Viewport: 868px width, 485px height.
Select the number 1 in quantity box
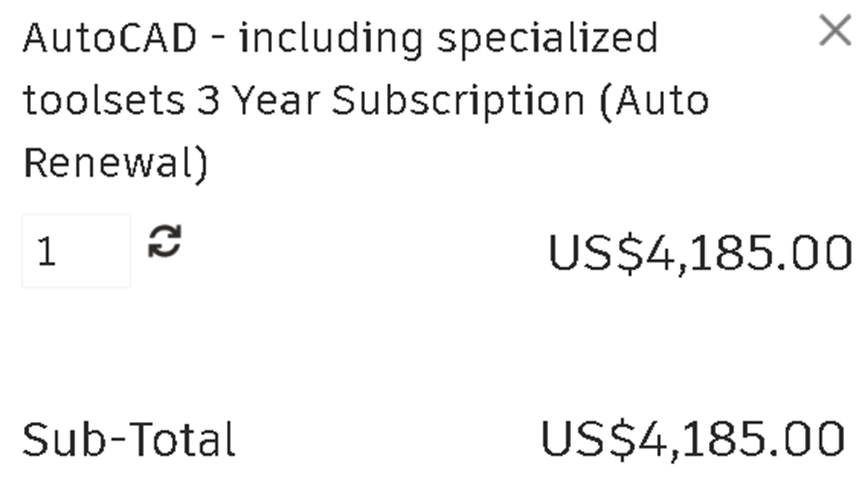[47, 251]
